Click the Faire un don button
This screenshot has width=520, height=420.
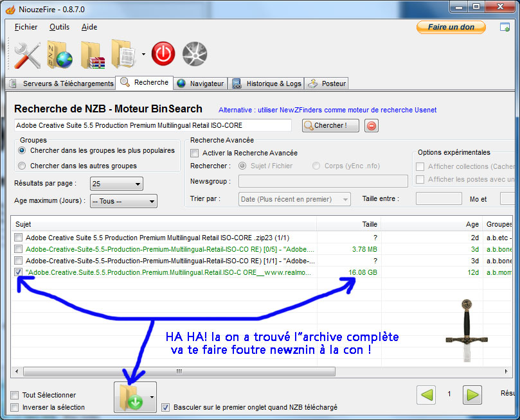451,27
